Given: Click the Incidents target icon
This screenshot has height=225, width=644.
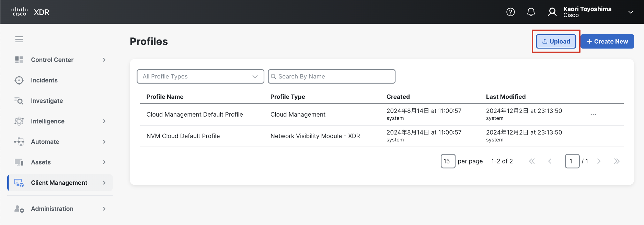Looking at the screenshot, I should pyautogui.click(x=19, y=80).
